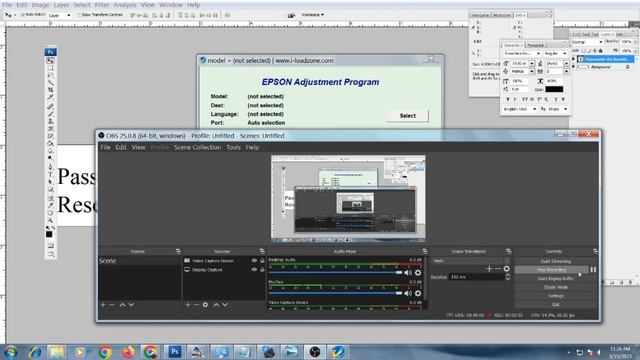Select the Move tool in Photoshop toolbox

pyautogui.click(x=51, y=60)
